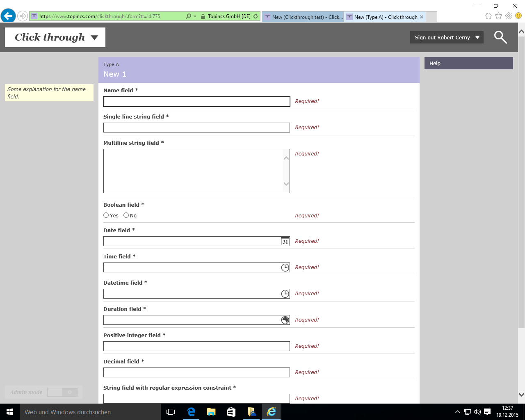The height and width of the screenshot is (420, 525).
Task: Click the search magnifier icon in header
Action: click(x=500, y=37)
